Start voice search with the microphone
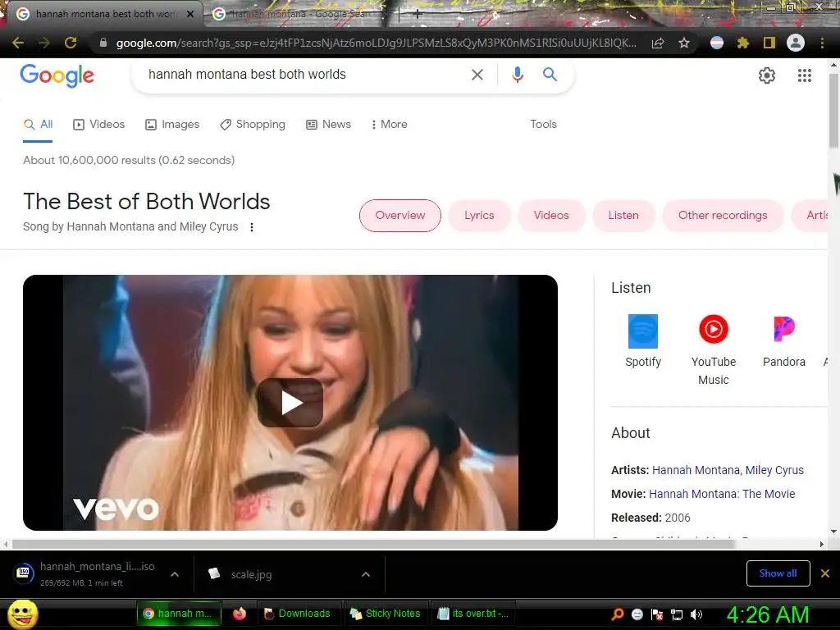This screenshot has width=840, height=630. [517, 75]
